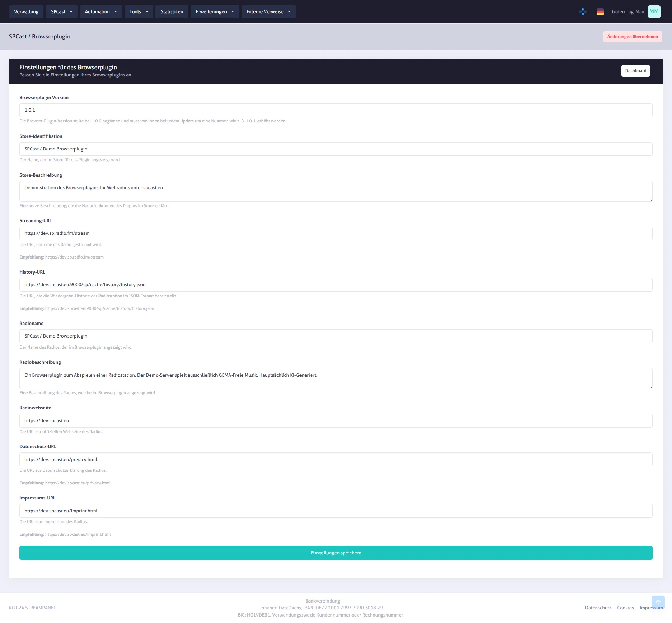Click the scroll-to-top arrow button

pos(658,602)
